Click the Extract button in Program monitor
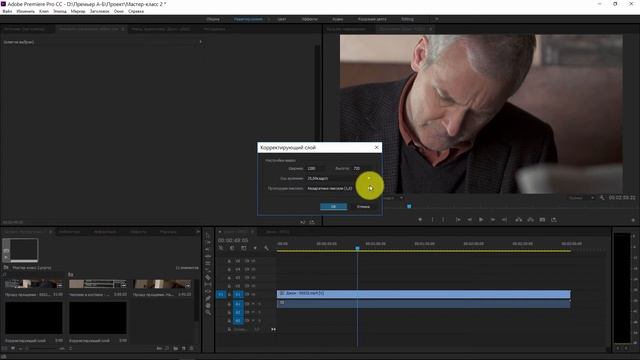Viewport: 640px width, 360px height. [530, 220]
